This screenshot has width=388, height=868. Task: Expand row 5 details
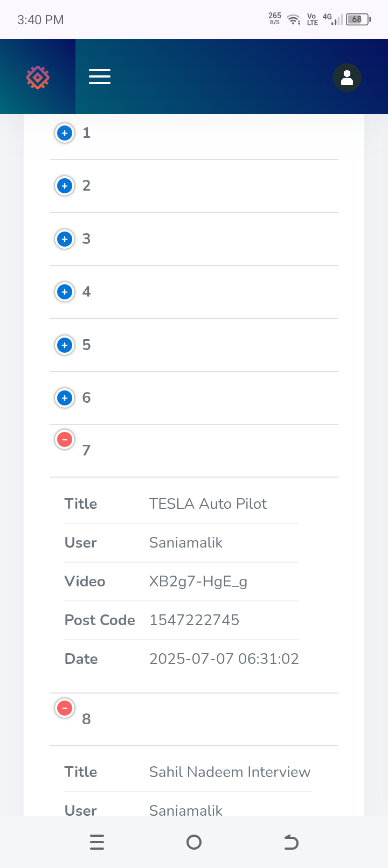65,345
